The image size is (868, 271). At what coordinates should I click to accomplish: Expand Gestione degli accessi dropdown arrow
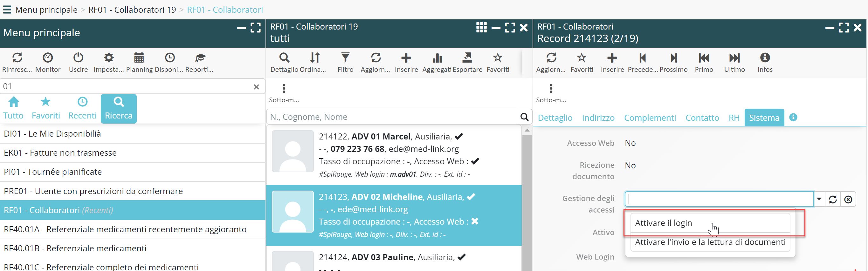coord(819,199)
